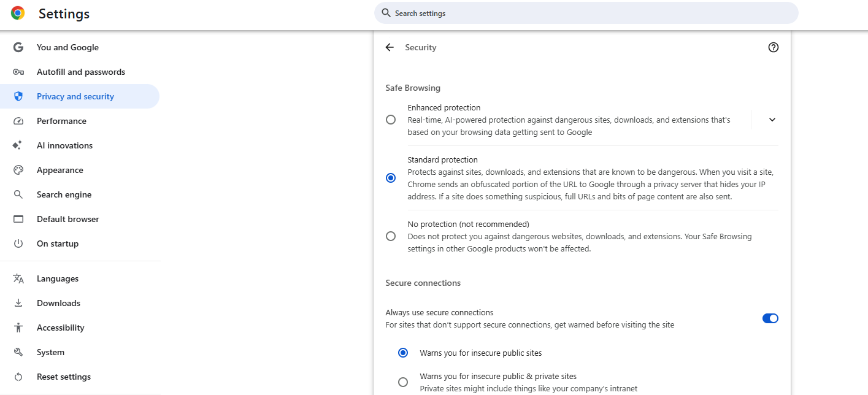Go to AI innovations settings

pyautogui.click(x=80, y=145)
